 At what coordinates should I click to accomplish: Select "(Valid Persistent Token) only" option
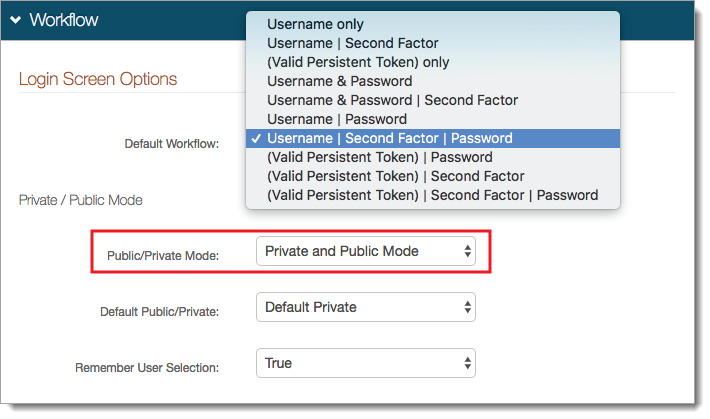pos(358,62)
